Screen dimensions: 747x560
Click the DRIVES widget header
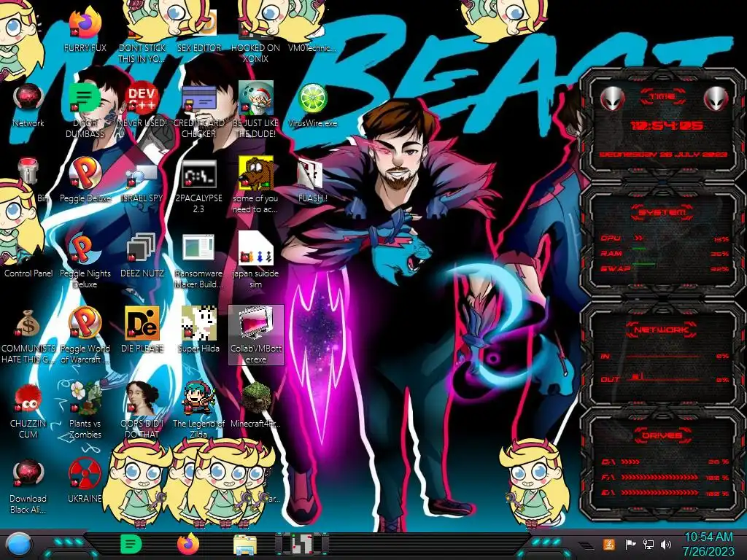pos(662,435)
